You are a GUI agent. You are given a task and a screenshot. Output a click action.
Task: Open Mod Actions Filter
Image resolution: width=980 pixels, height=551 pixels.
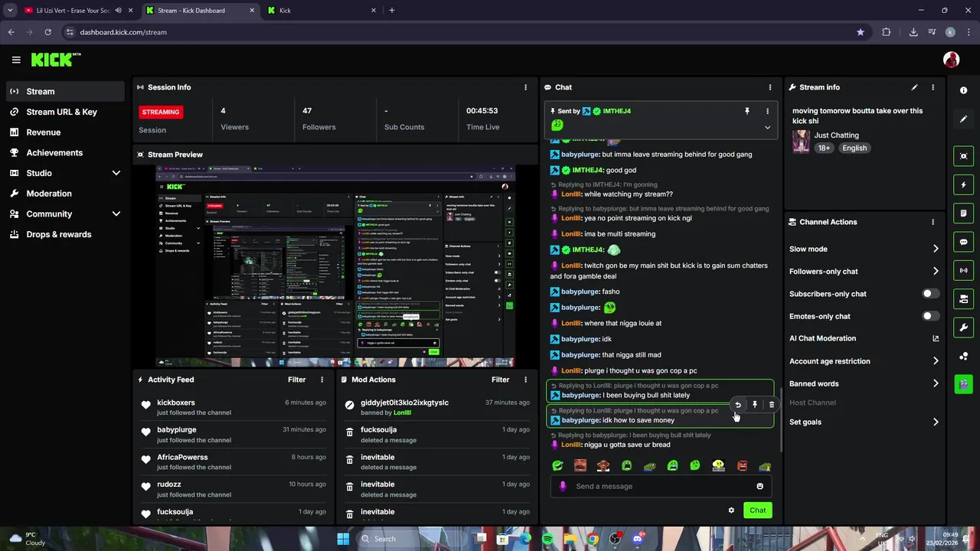tap(500, 380)
